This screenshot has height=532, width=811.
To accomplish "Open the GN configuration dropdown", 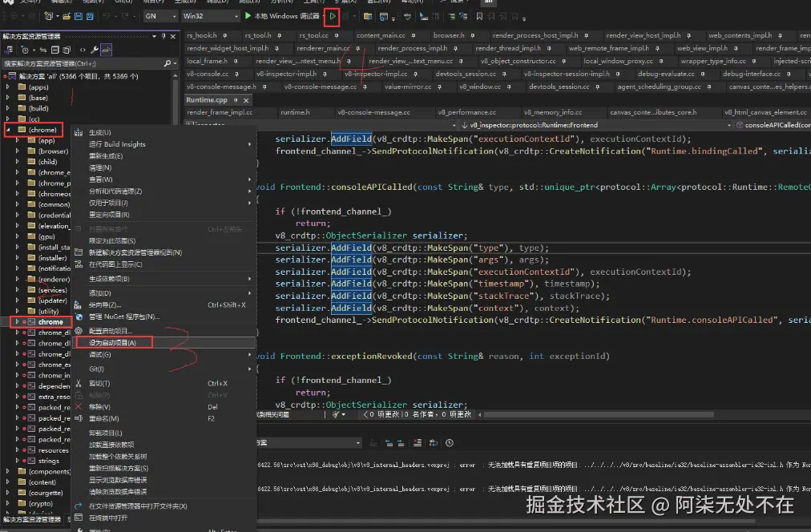I will point(160,16).
